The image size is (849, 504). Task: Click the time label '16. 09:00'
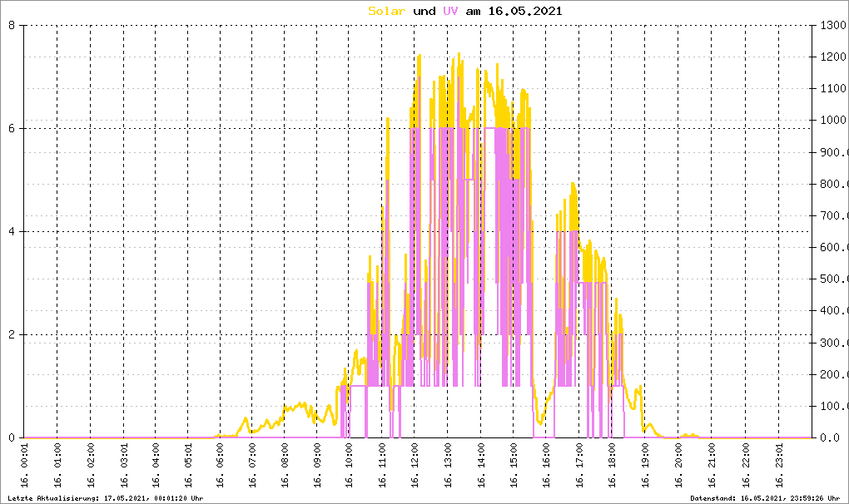click(317, 466)
